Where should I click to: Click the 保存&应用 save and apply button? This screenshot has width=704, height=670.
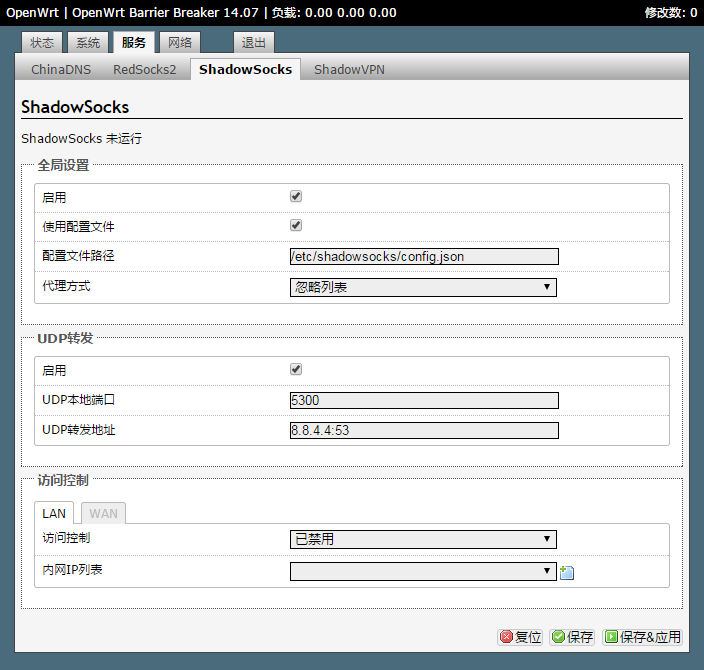tap(642, 637)
